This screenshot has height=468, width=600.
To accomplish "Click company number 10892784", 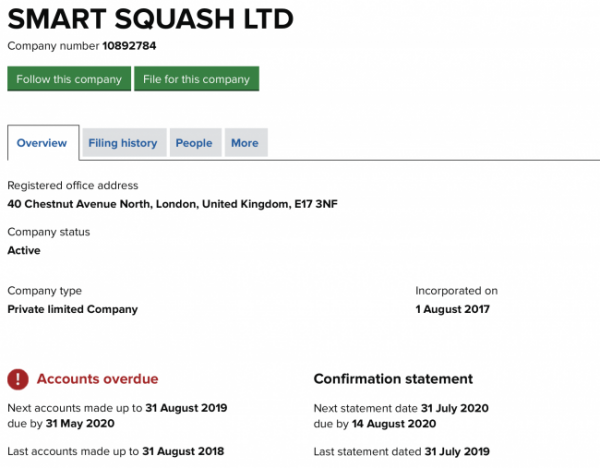I will [x=129, y=46].
